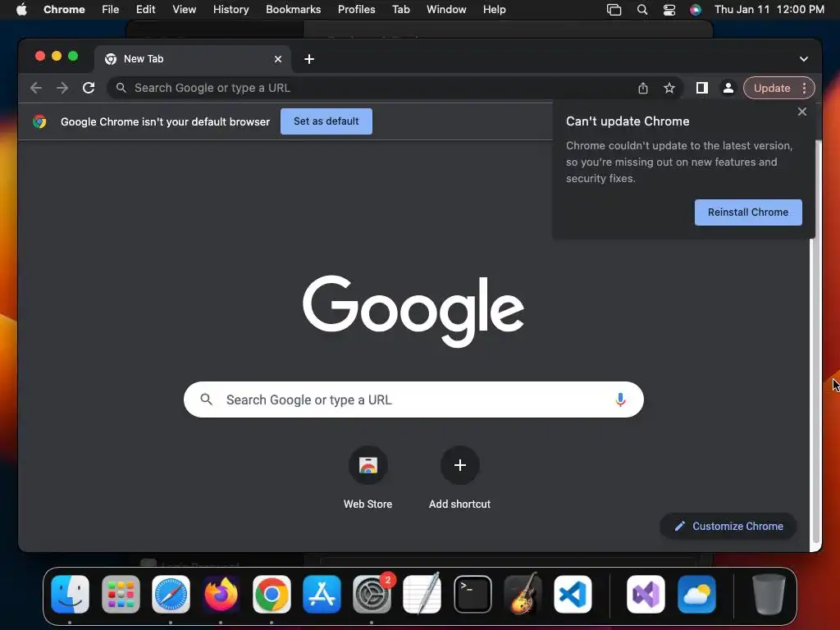Start voice search with microphone icon

coord(620,399)
